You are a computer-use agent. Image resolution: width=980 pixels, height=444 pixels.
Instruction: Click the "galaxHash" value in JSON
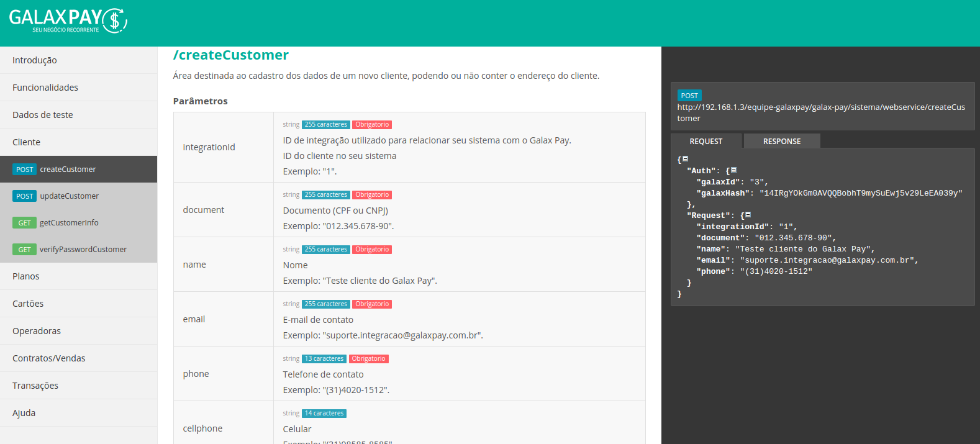[x=861, y=193]
